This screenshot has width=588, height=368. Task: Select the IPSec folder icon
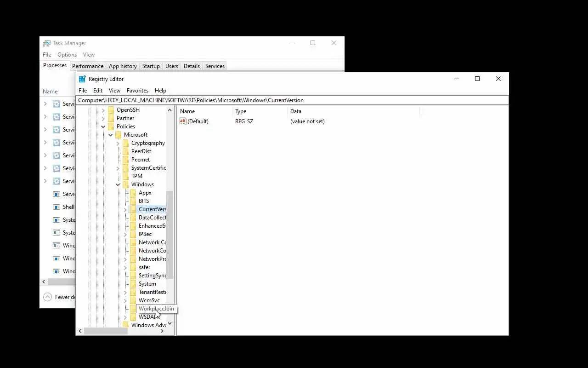[133, 234]
